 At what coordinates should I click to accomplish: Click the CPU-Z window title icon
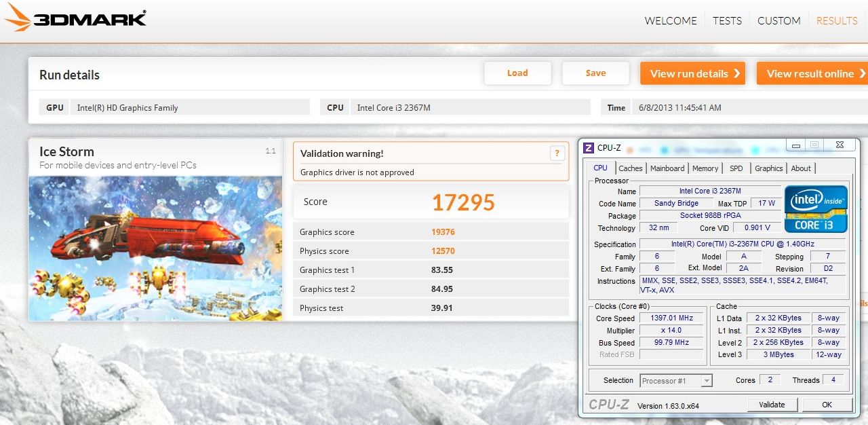[589, 147]
